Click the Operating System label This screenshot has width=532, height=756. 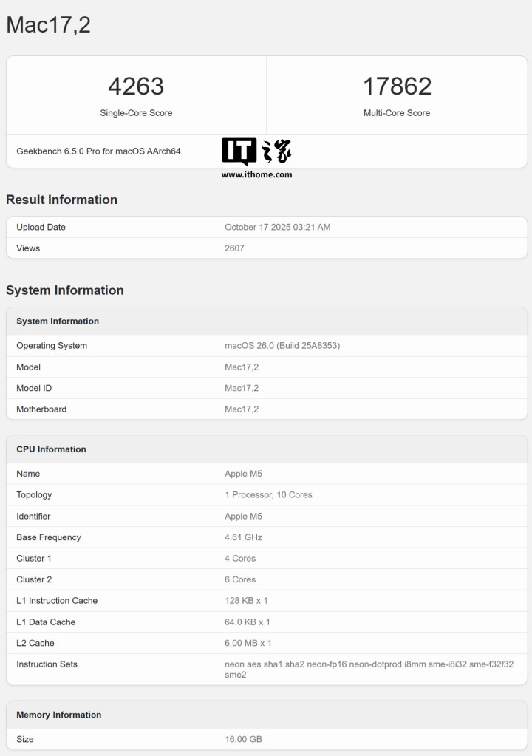[52, 346]
